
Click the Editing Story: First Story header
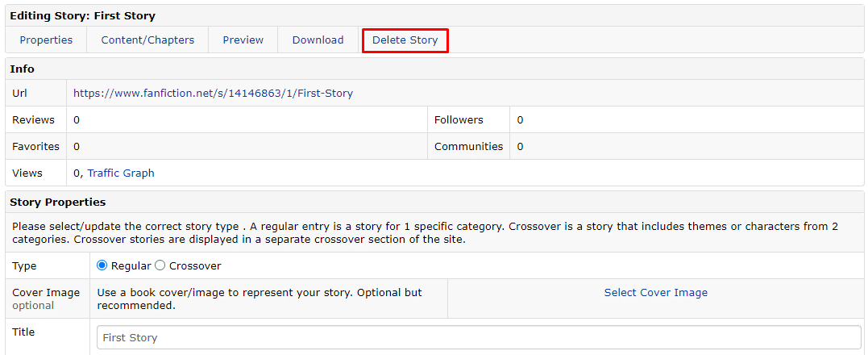pyautogui.click(x=82, y=16)
